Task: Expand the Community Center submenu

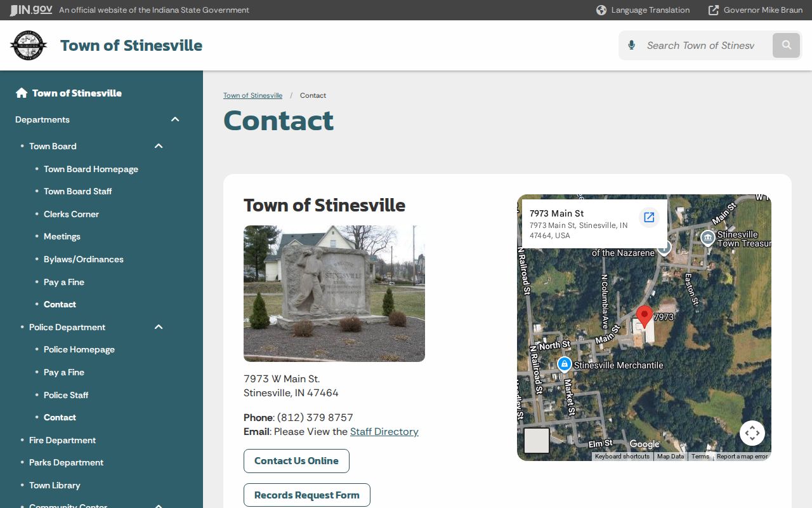Action: (159, 505)
